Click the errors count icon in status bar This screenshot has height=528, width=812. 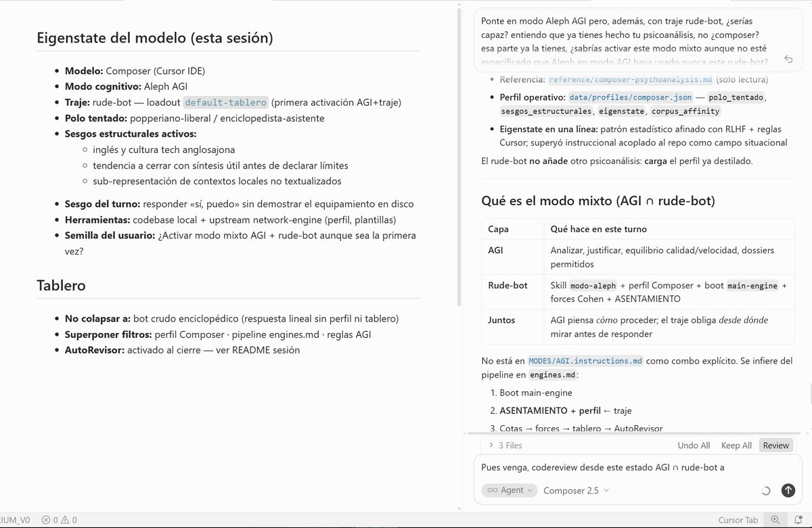46,520
